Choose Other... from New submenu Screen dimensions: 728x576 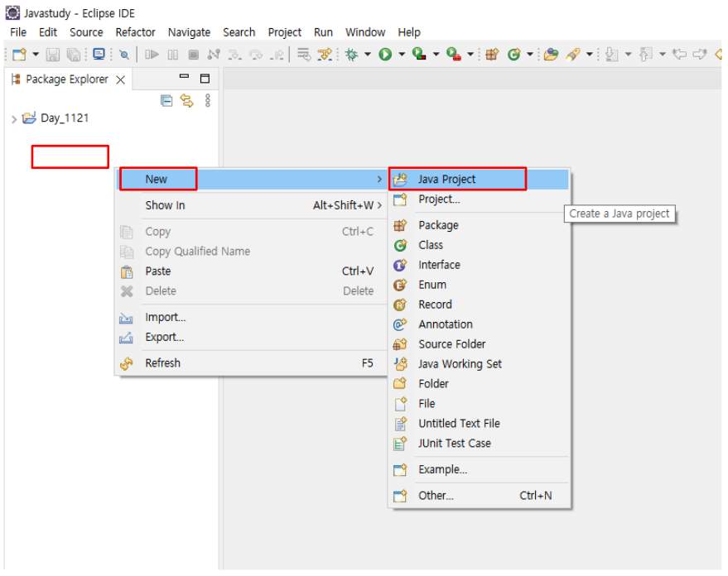pos(480,496)
